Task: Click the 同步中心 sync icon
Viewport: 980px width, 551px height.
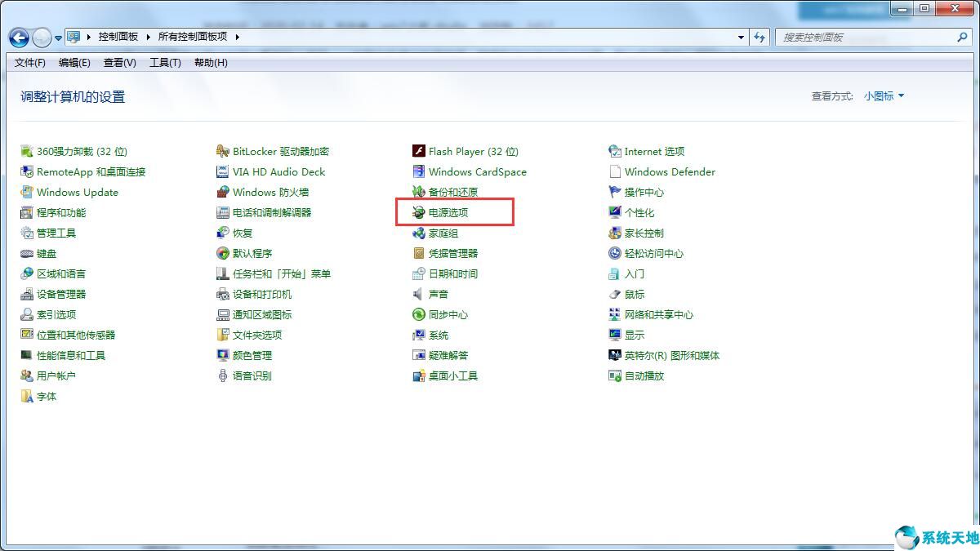Action: coord(419,314)
